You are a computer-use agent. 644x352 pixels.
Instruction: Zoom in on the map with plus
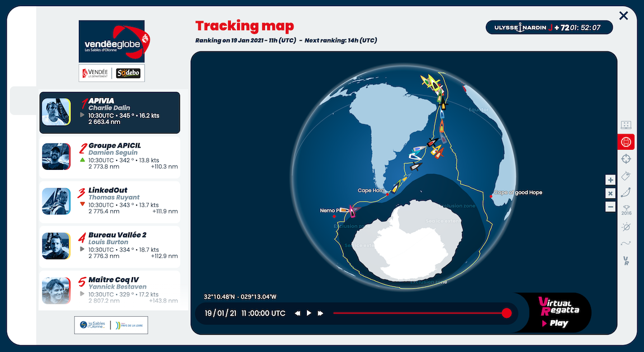(x=610, y=180)
